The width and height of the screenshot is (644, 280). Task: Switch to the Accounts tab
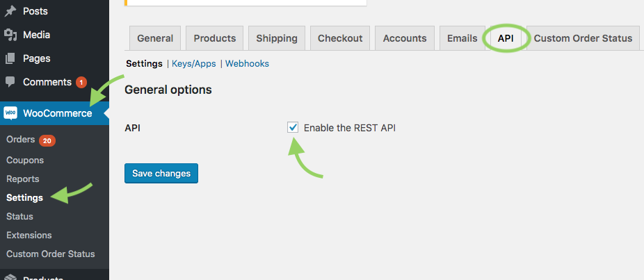(x=405, y=38)
